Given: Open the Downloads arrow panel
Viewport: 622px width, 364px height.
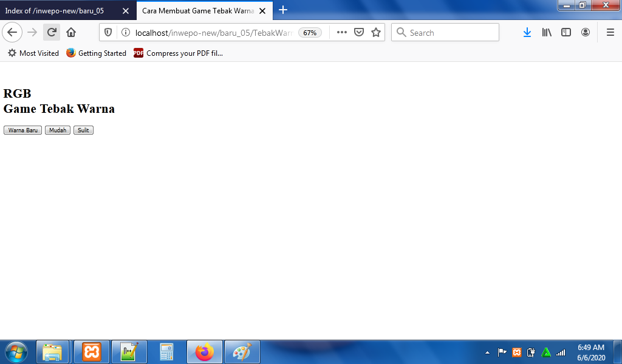Looking at the screenshot, I should (527, 33).
